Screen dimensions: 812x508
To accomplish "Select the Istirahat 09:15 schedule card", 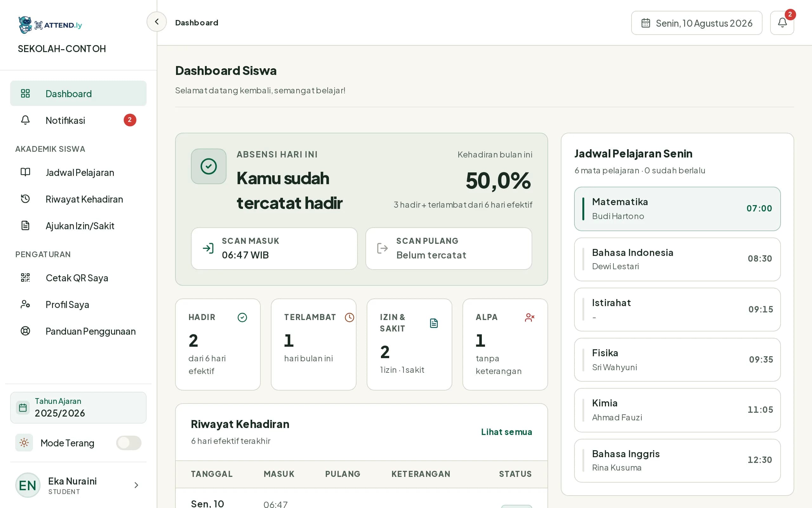I will (x=677, y=310).
